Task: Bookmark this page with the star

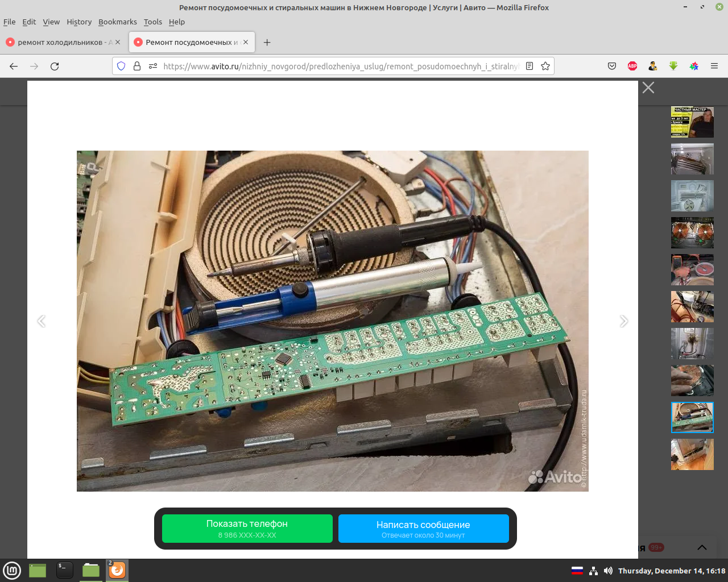Action: tap(545, 66)
